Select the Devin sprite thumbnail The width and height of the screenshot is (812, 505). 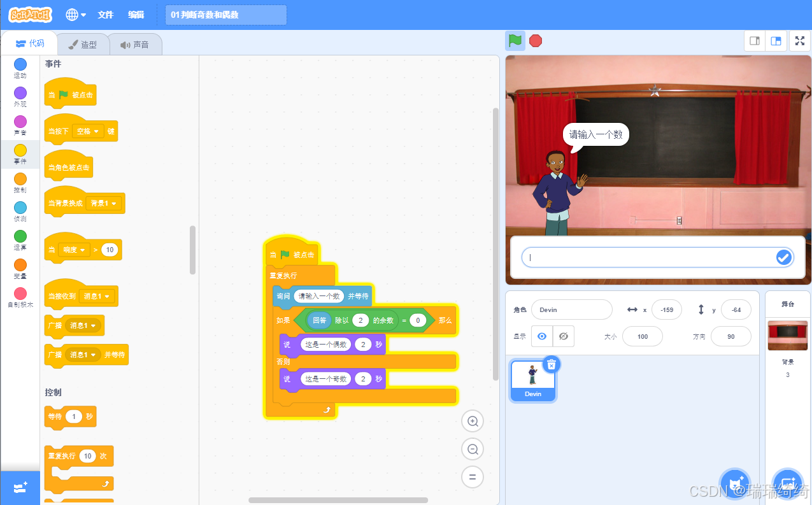click(533, 381)
